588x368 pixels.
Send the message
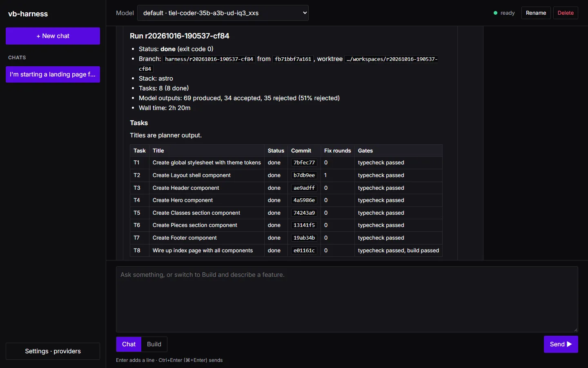pos(561,344)
